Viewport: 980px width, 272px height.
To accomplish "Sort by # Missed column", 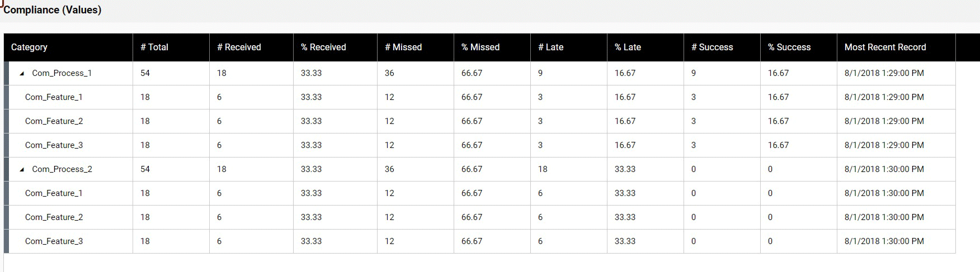I will coord(403,47).
